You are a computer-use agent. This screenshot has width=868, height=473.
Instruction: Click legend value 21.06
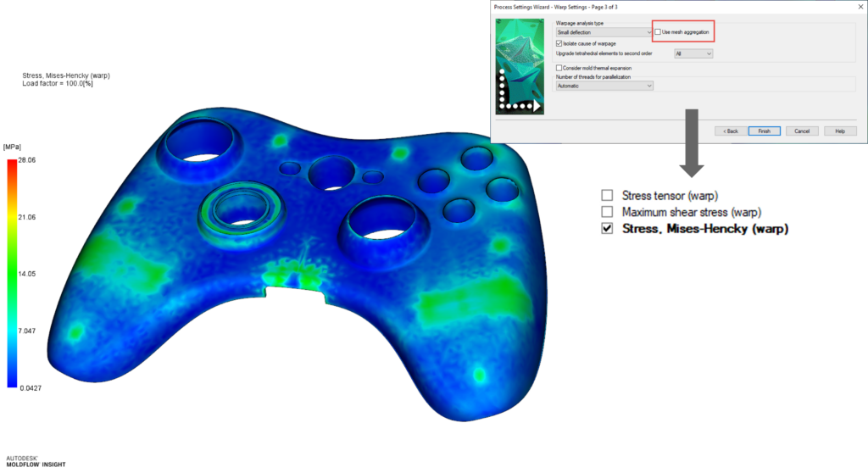[26, 217]
